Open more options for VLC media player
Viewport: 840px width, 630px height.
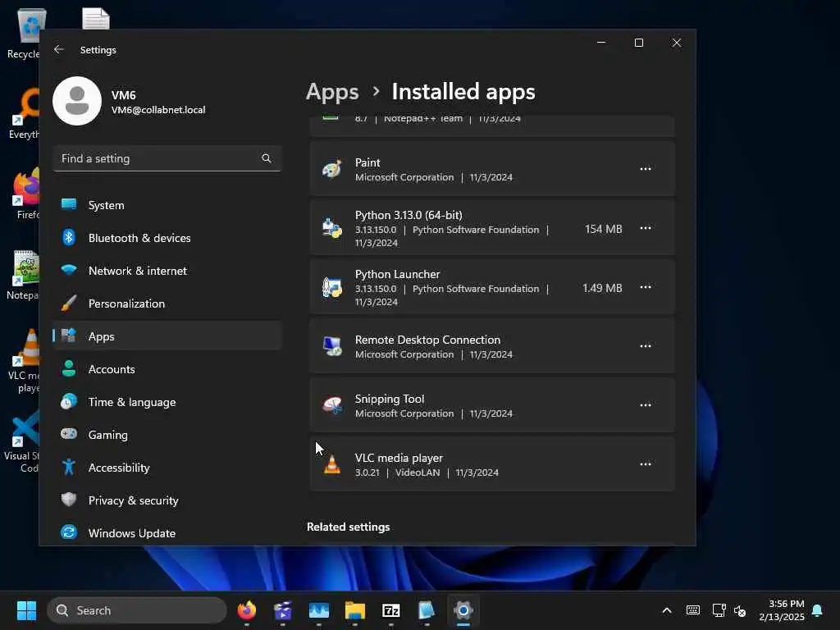coord(646,464)
